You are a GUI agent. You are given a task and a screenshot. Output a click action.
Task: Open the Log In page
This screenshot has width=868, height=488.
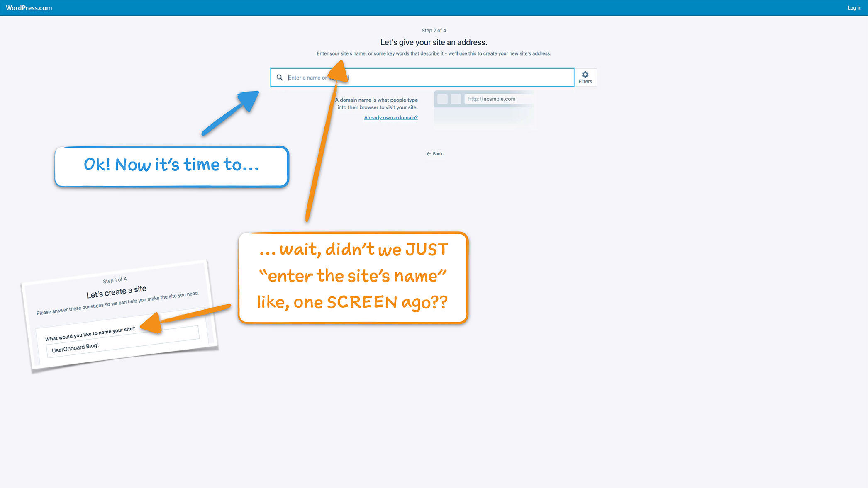(x=854, y=8)
